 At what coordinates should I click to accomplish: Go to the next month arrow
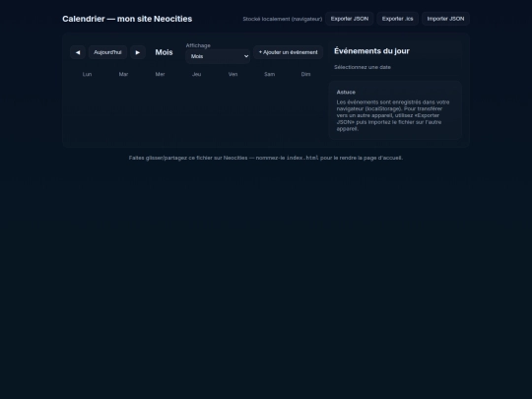[x=138, y=52]
